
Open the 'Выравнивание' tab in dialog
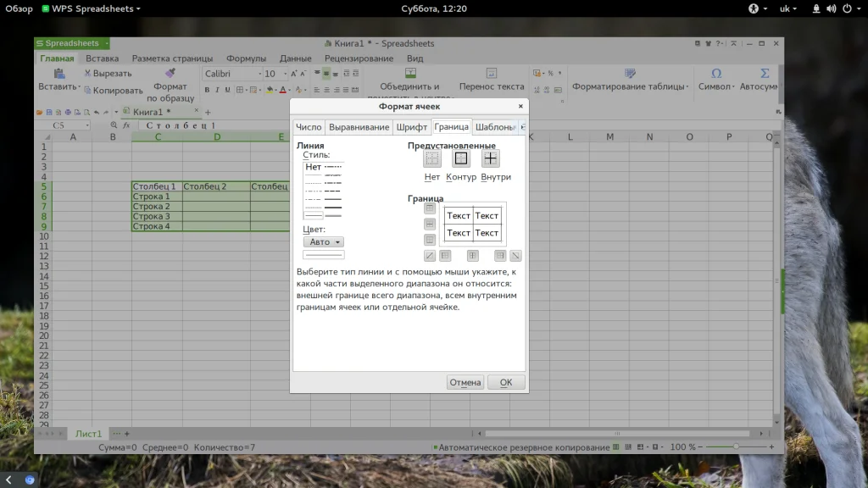coord(359,127)
